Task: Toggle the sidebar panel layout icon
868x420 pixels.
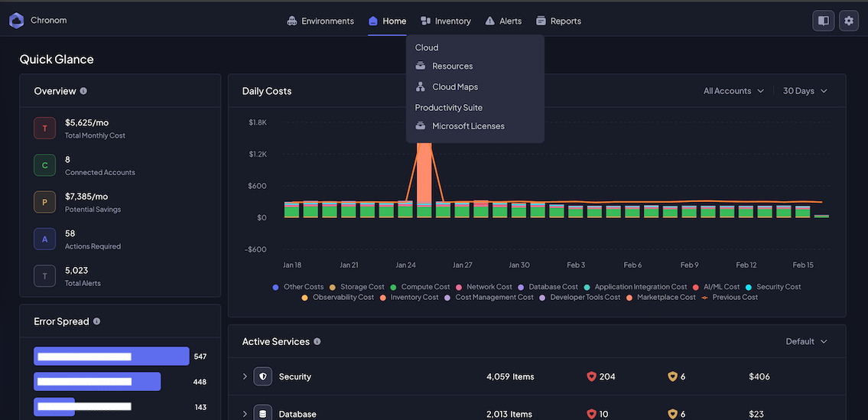Action: (x=823, y=21)
